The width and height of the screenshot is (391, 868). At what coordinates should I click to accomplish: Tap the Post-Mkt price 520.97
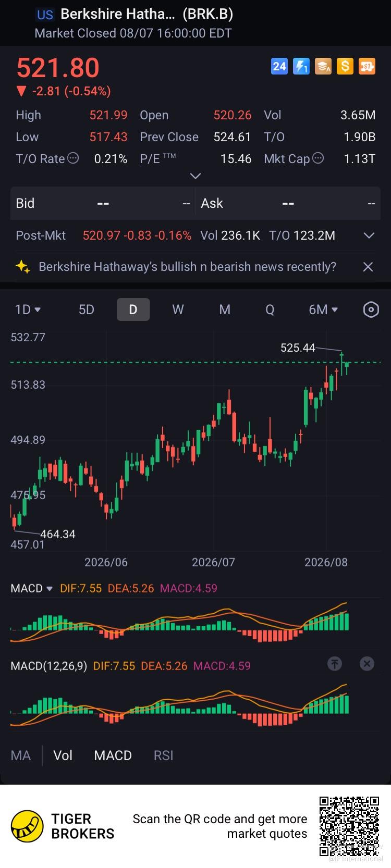pos(102,235)
